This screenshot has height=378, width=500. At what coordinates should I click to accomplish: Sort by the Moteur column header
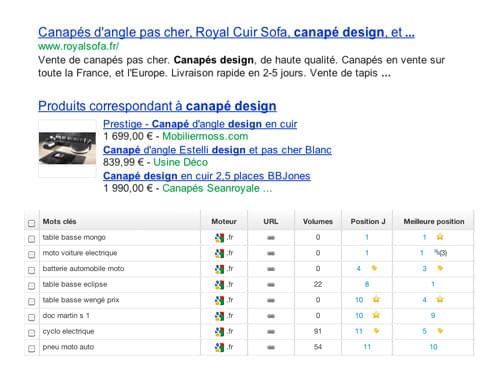224,221
